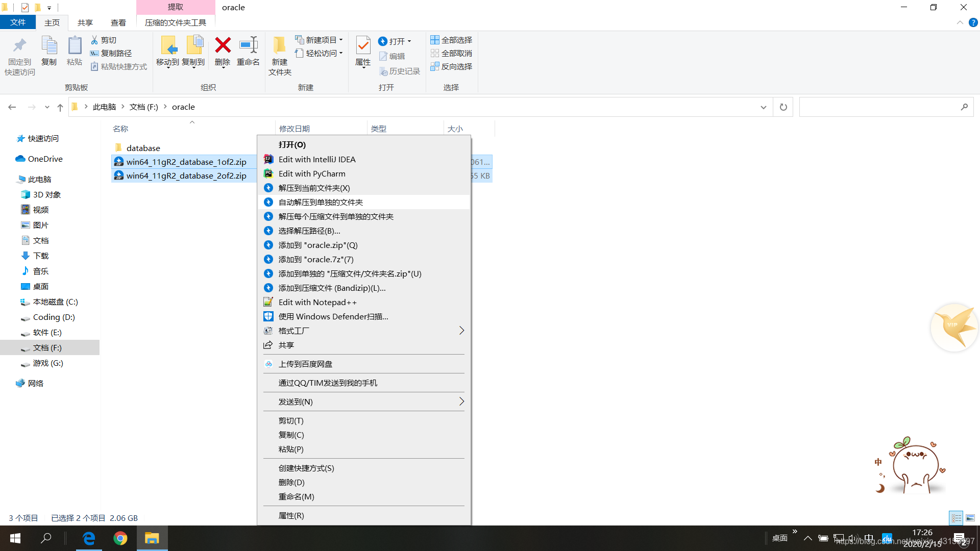Click the New Folder icon
The image size is (980, 551).
point(279,46)
